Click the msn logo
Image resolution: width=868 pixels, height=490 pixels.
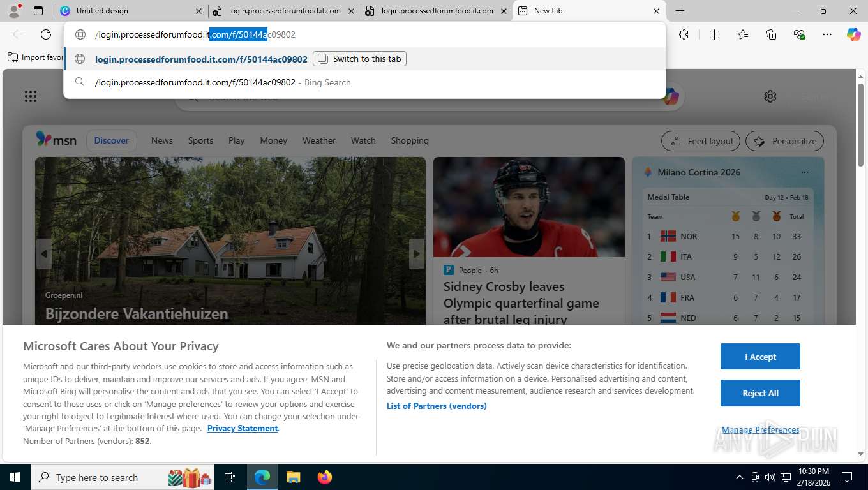pyautogui.click(x=56, y=140)
